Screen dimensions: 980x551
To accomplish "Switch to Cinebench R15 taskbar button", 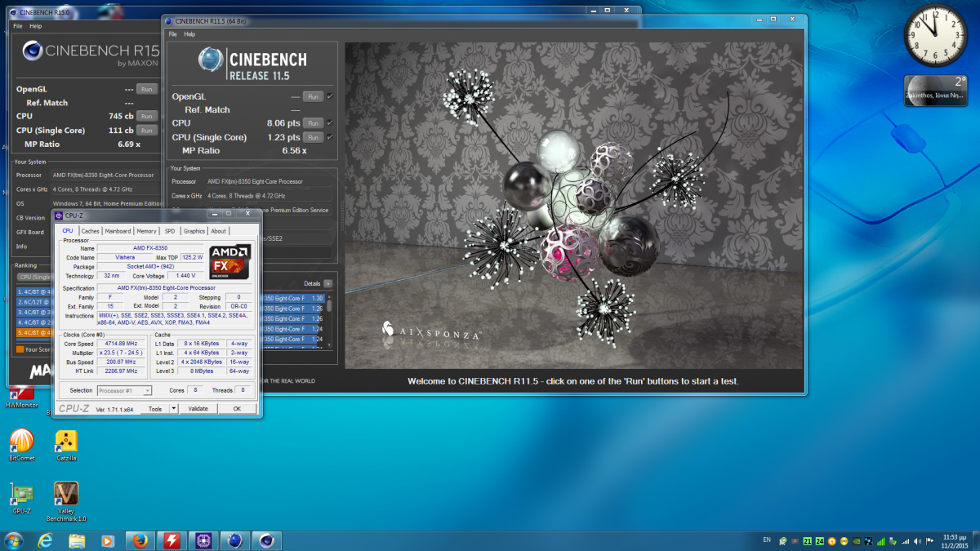I will click(x=266, y=540).
